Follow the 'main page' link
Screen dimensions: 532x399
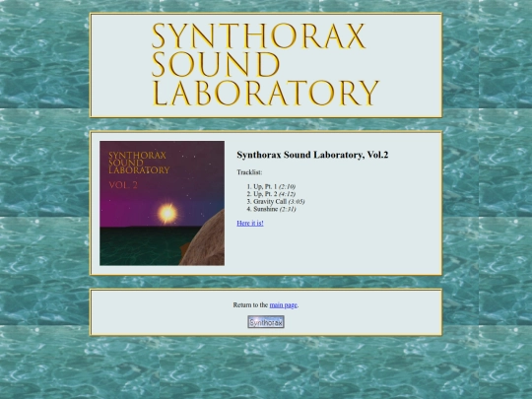pos(284,305)
